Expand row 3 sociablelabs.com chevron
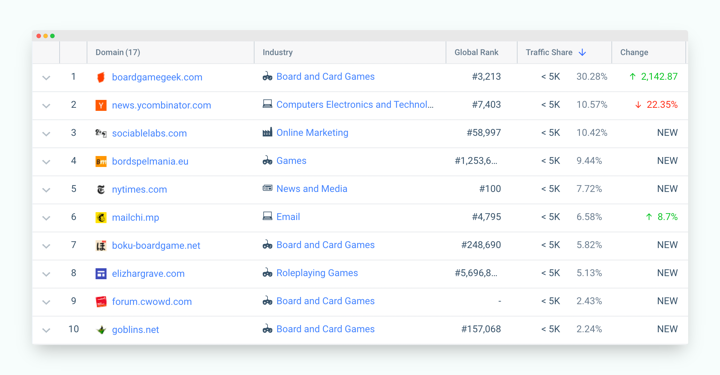The width and height of the screenshot is (720, 375). tap(46, 134)
